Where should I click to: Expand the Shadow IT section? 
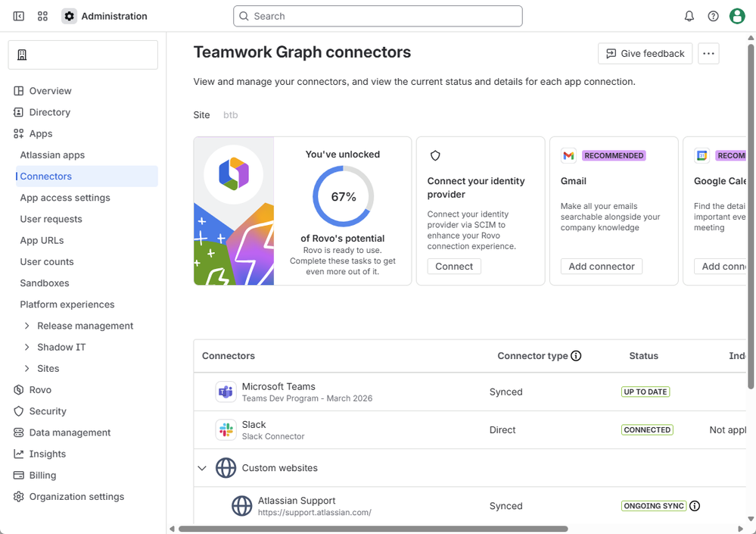[x=27, y=347]
